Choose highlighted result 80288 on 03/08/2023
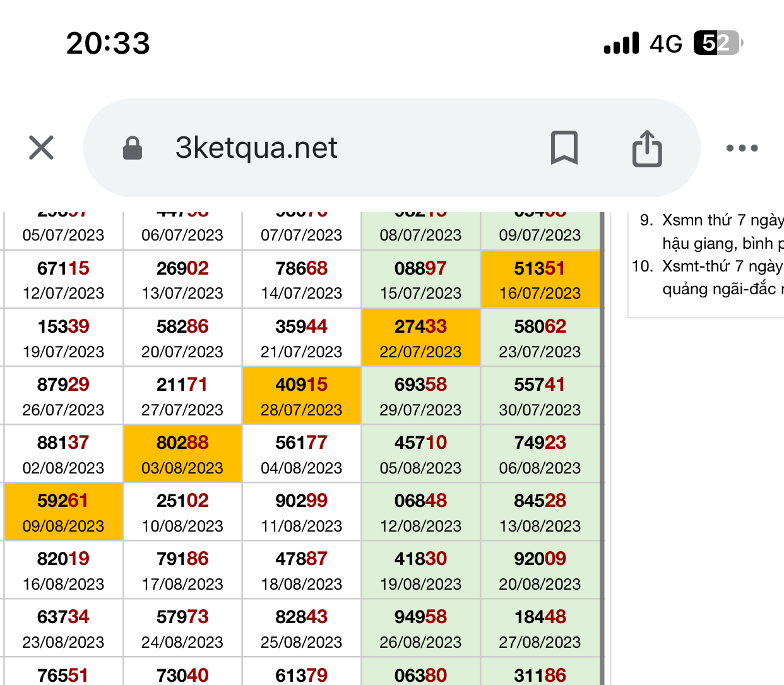Screen dimensions: 784x685 182,454
